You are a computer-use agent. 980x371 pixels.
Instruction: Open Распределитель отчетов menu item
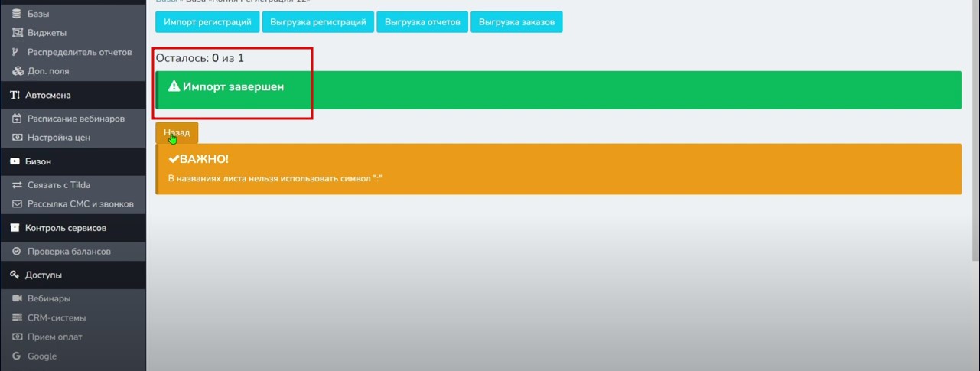(85, 52)
